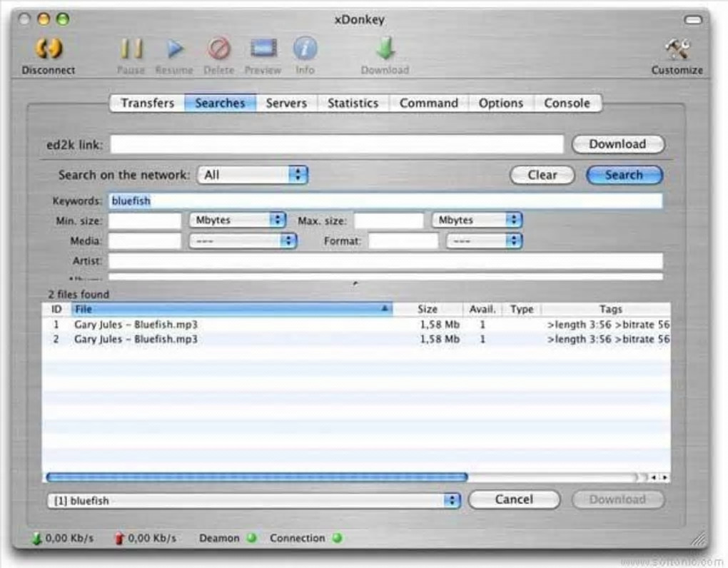The width and height of the screenshot is (728, 568).
Task: Open the Min. size Mbytes unit dropdown
Action: [237, 220]
